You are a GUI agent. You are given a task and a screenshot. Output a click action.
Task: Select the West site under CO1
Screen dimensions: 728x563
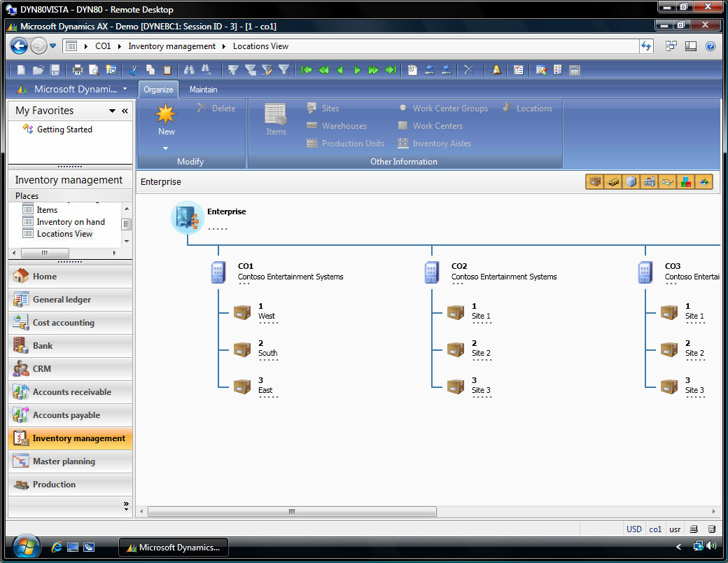point(267,316)
